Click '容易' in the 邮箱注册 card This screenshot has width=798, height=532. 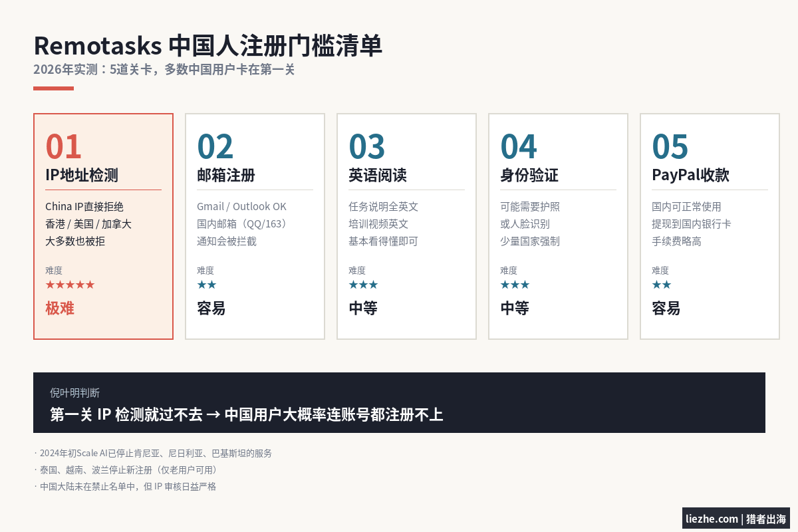211,309
